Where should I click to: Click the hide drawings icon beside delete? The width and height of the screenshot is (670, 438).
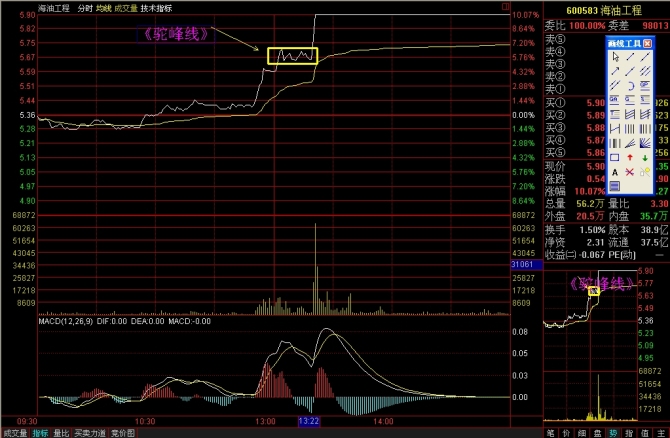coord(645,172)
